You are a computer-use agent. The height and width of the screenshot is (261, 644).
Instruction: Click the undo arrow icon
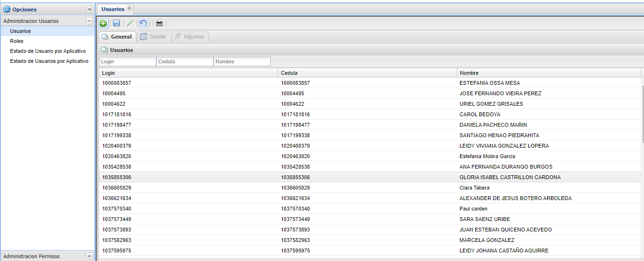143,23
